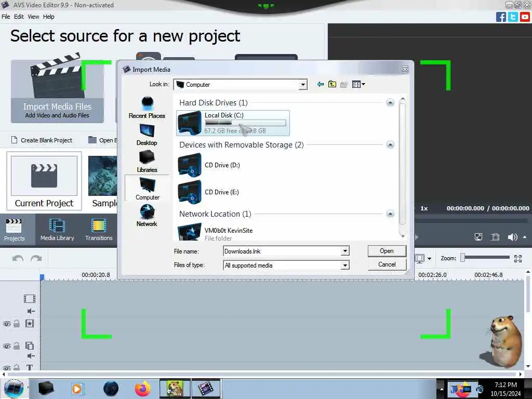Select Desktop in the dialog sidebar

[x=147, y=135]
